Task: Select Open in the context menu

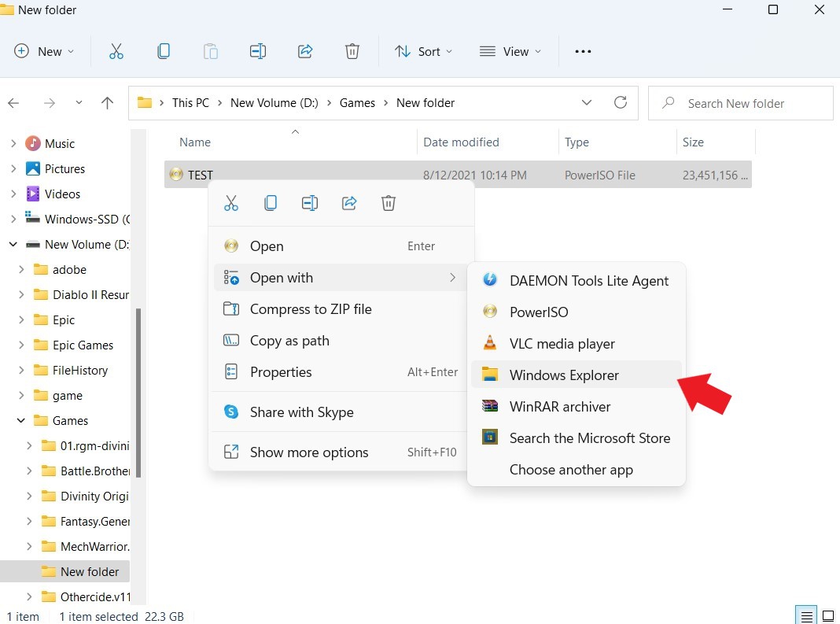Action: pos(341,246)
